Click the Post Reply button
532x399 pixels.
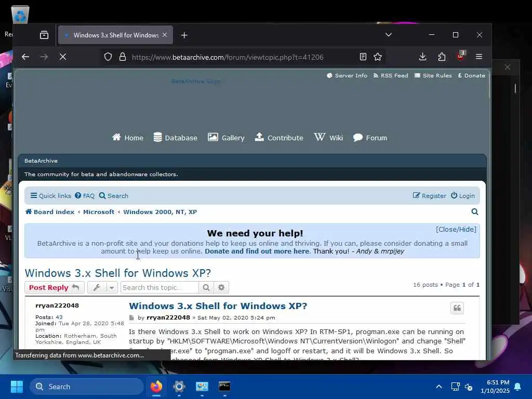54,287
